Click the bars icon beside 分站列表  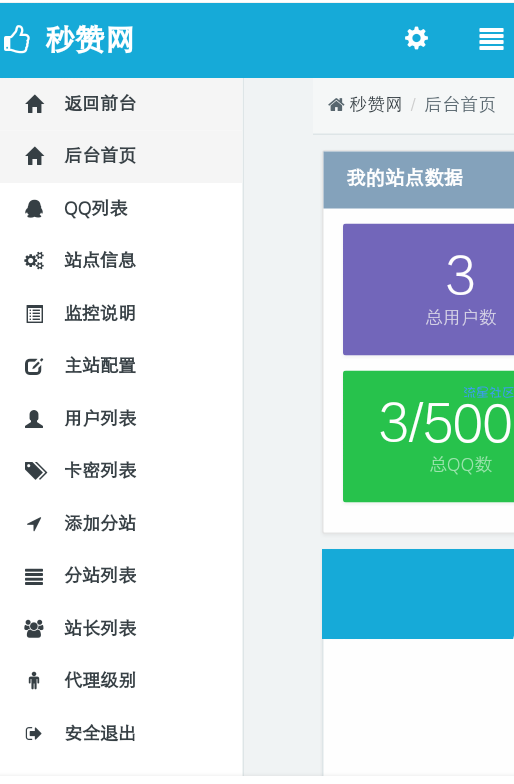pos(34,576)
